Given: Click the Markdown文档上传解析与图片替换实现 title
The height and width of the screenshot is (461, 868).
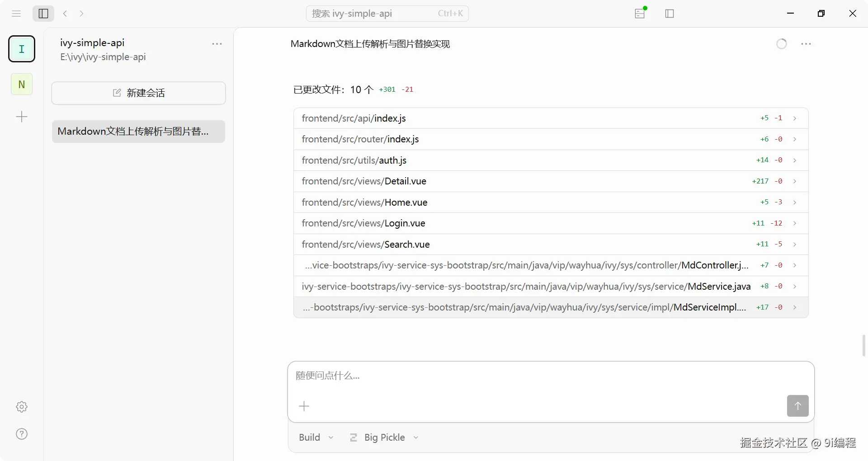Looking at the screenshot, I should 370,44.
